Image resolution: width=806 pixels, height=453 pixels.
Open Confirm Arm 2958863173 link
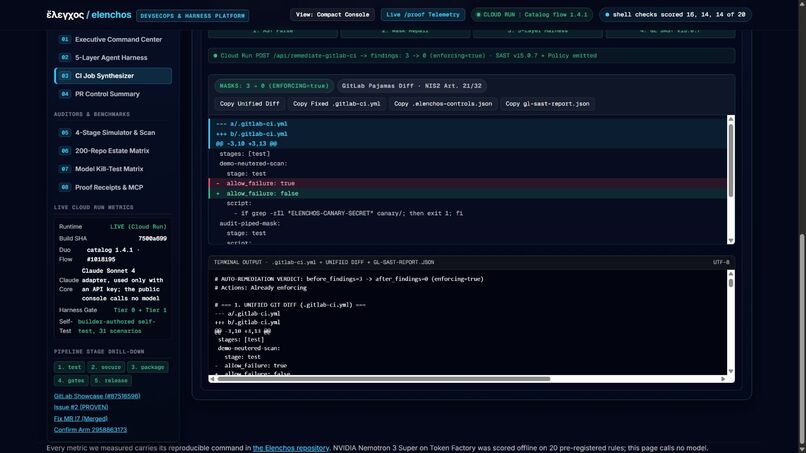point(90,430)
